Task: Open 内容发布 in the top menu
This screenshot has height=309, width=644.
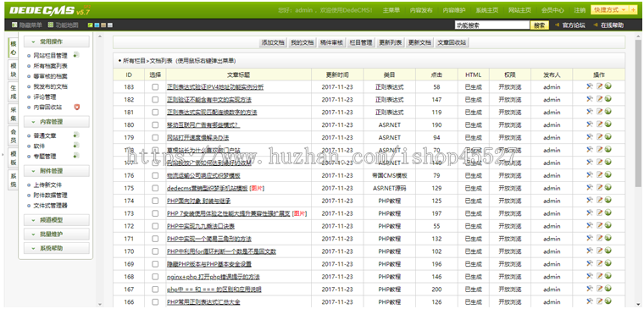Action: [x=421, y=10]
